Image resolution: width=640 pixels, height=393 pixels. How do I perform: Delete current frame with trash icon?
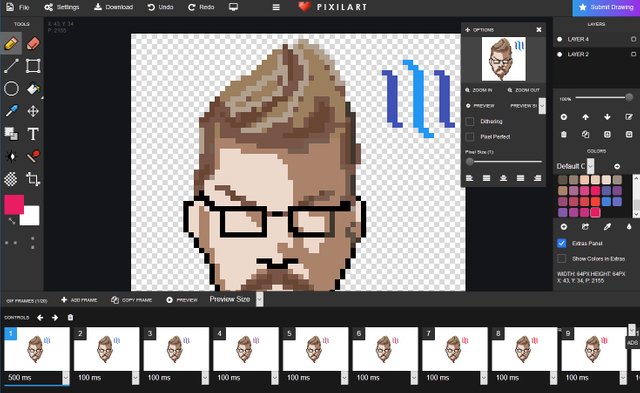click(x=70, y=318)
